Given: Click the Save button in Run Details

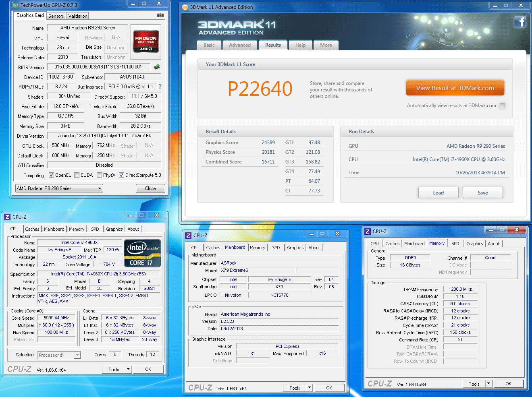Looking at the screenshot, I should 482,192.
